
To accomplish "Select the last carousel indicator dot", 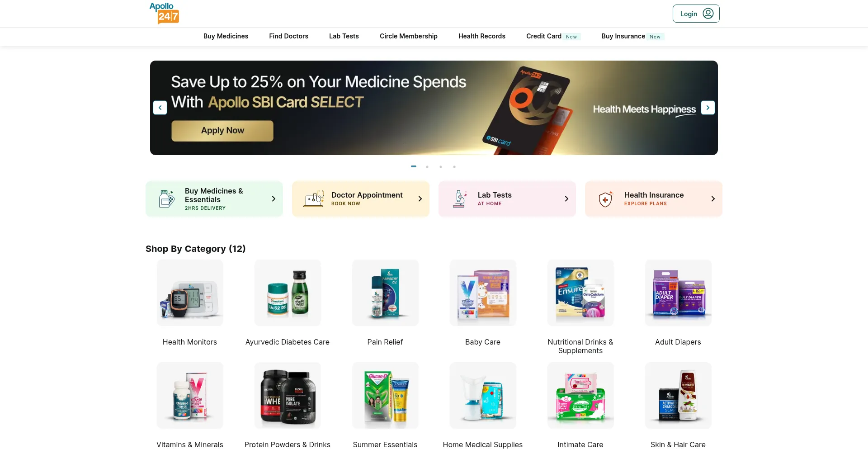I will click(454, 167).
